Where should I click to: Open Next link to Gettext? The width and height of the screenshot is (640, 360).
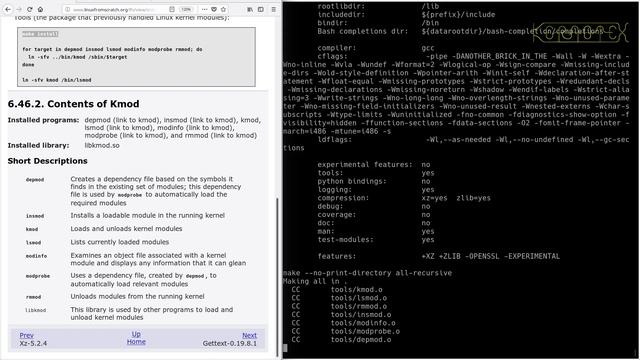pyautogui.click(x=249, y=335)
